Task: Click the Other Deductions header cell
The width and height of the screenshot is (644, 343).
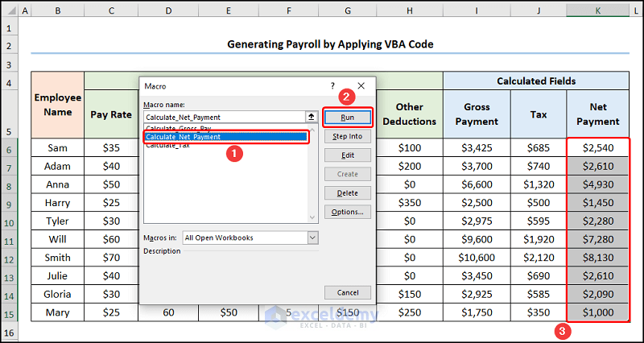Action: pyautogui.click(x=410, y=114)
